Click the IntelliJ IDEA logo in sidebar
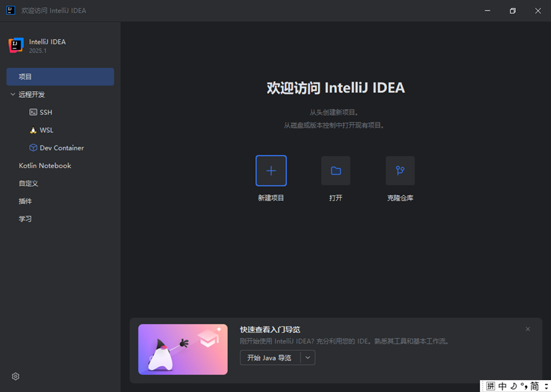The width and height of the screenshot is (551, 392). pos(16,45)
